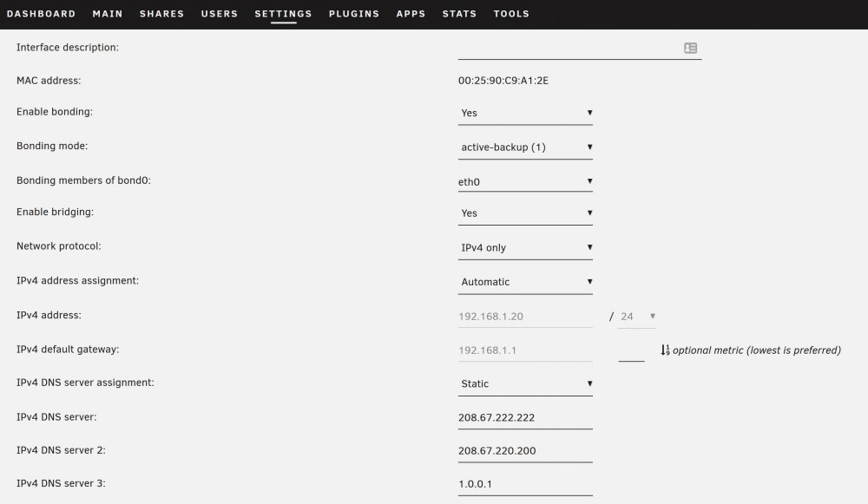Click the IPv4 address field 192.168.1.20
Screen dimensions: 868x504
click(x=525, y=317)
